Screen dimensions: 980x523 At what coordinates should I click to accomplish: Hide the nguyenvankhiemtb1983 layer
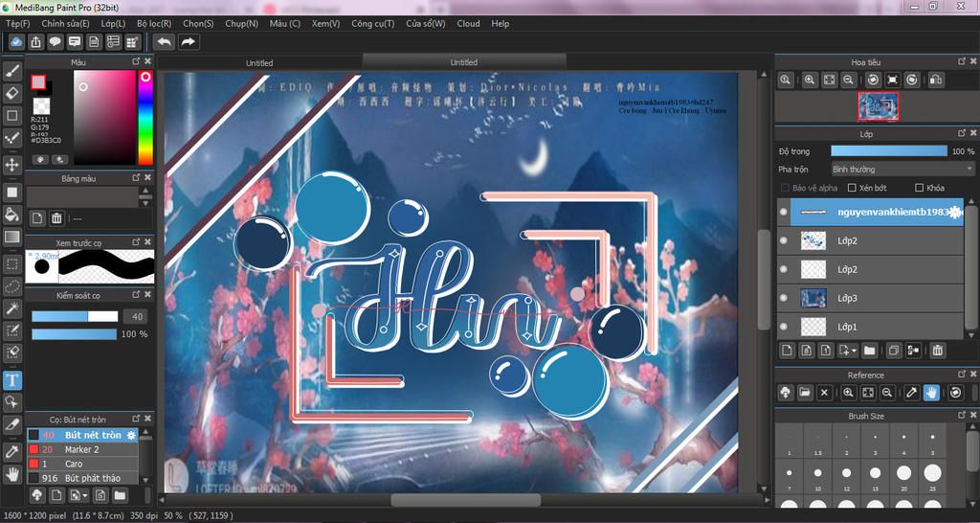(x=784, y=212)
